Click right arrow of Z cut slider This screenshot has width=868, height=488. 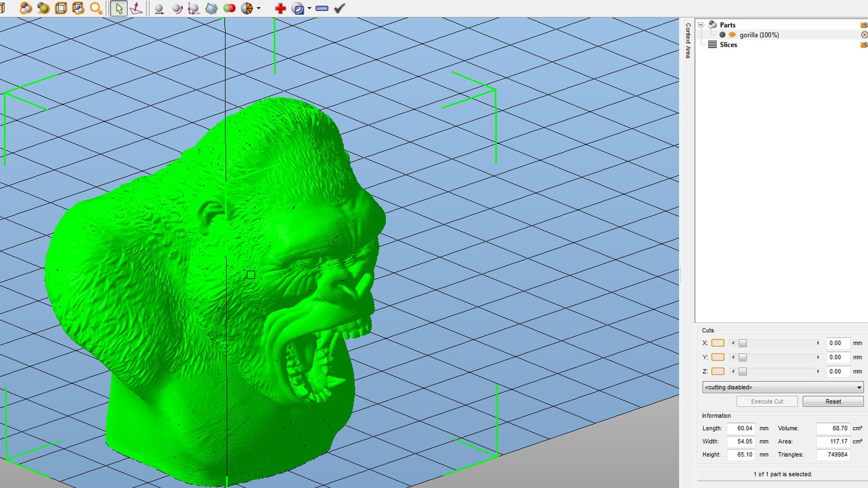pos(818,371)
